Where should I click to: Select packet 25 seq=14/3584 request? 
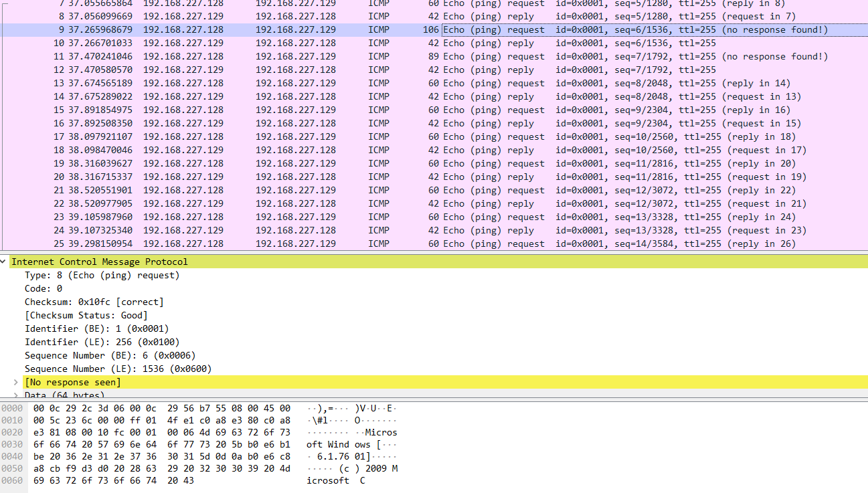tap(434, 243)
